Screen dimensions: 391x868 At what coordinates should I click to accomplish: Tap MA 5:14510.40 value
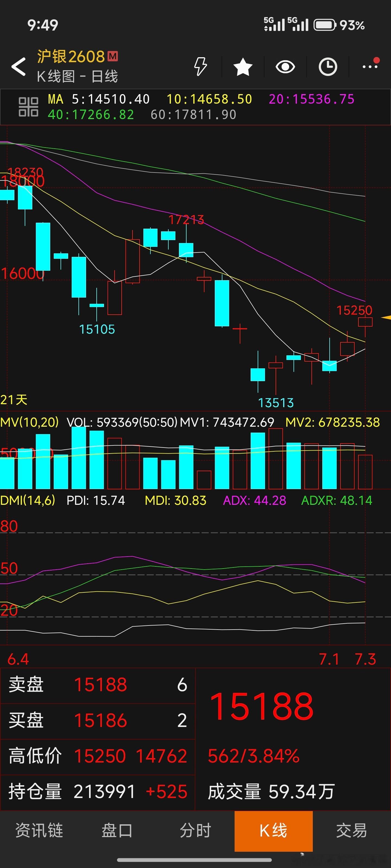111,99
